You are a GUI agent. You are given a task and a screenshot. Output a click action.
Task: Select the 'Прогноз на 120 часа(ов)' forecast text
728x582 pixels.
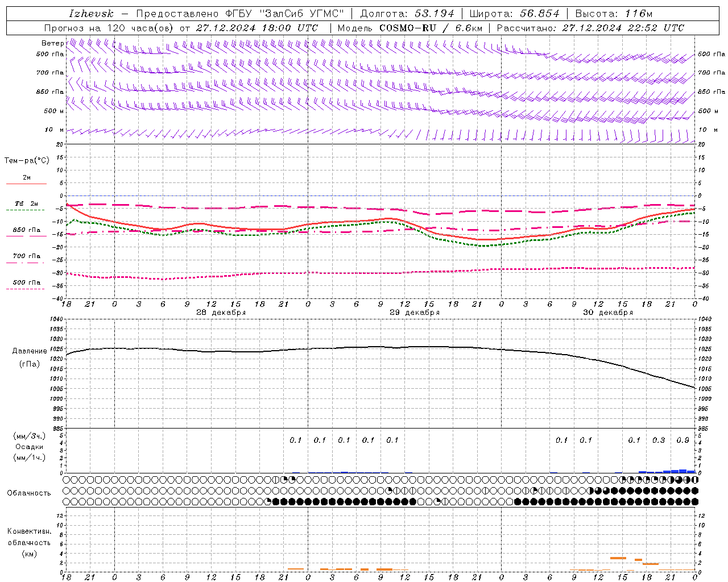(109, 28)
